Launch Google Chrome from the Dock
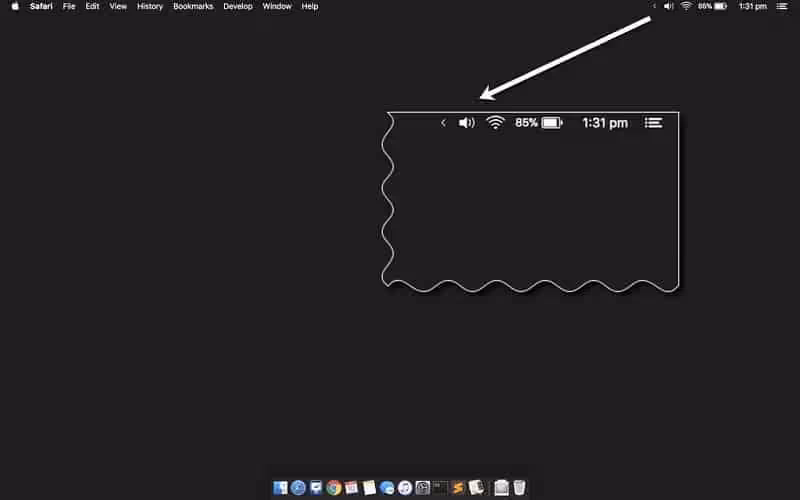The height and width of the screenshot is (500, 800). [x=334, y=488]
